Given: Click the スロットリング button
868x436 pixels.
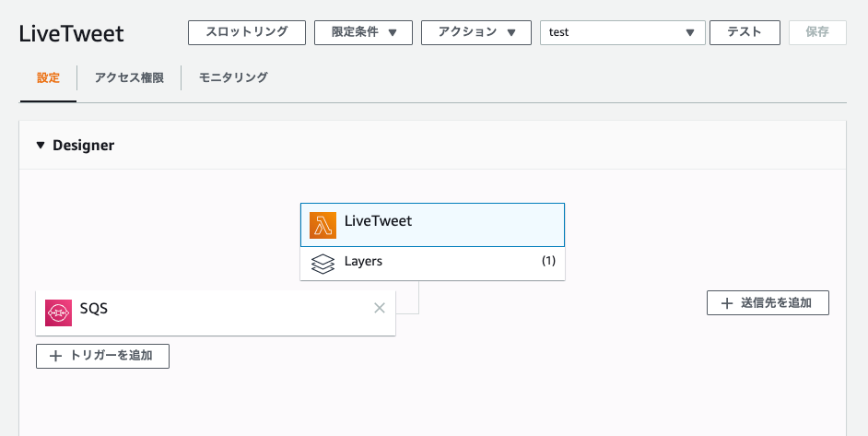Looking at the screenshot, I should tap(247, 32).
